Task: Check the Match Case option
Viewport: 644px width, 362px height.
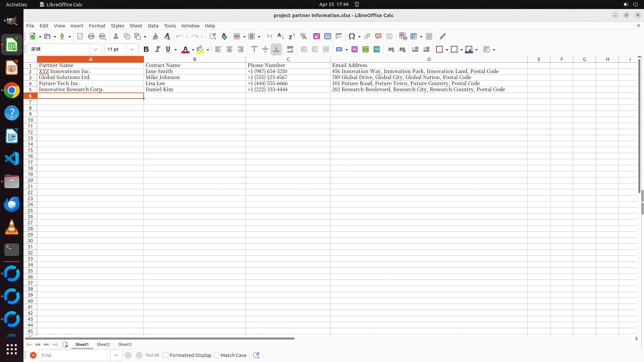Action: (x=217, y=355)
